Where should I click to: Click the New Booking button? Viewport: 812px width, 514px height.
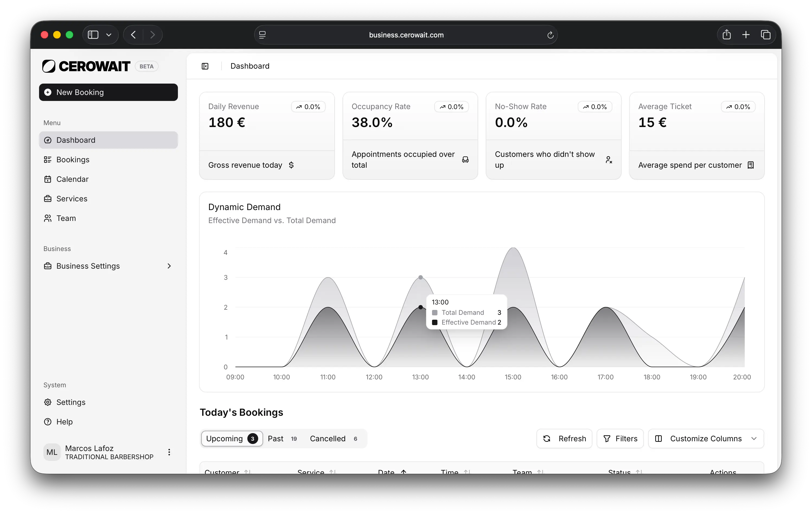108,92
